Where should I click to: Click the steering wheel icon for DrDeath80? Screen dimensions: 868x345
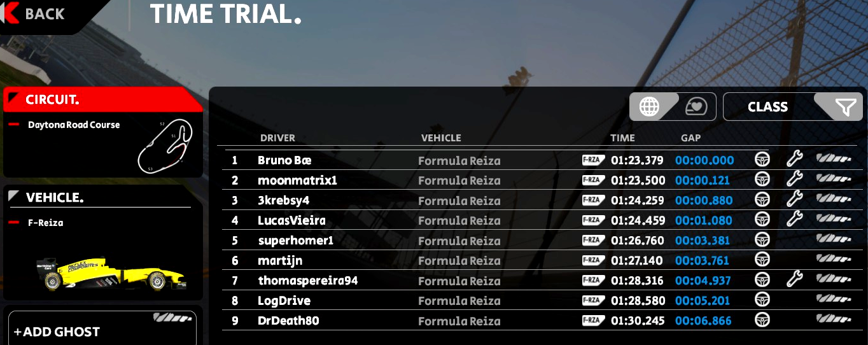(x=762, y=320)
